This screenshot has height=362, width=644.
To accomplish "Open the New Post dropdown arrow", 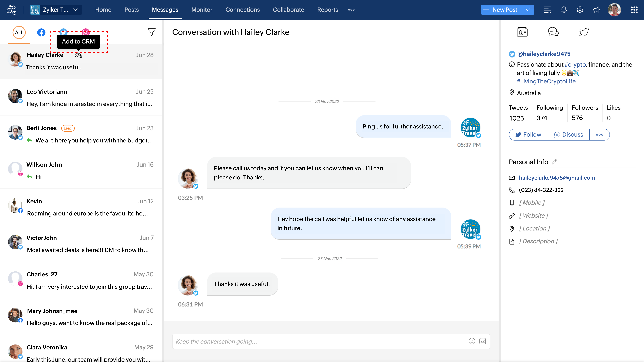I will click(527, 10).
